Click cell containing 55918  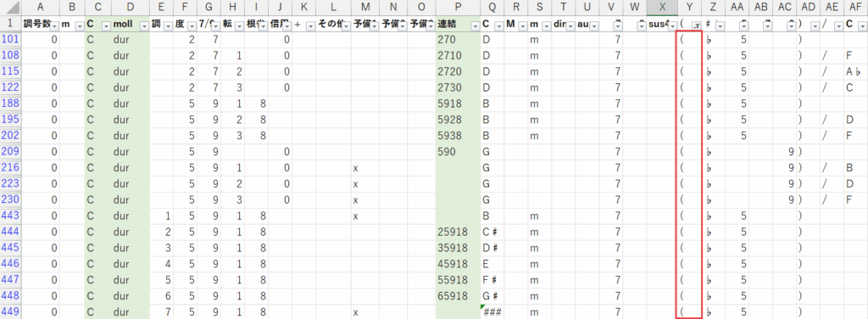[458, 280]
